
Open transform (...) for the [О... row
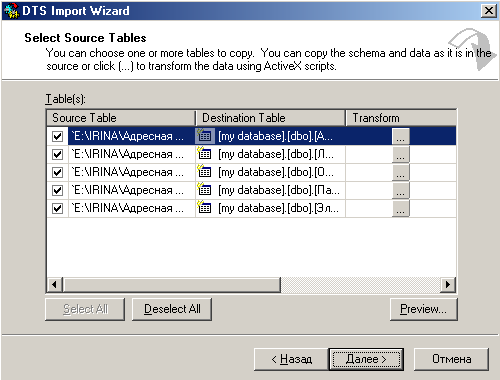[x=401, y=172]
